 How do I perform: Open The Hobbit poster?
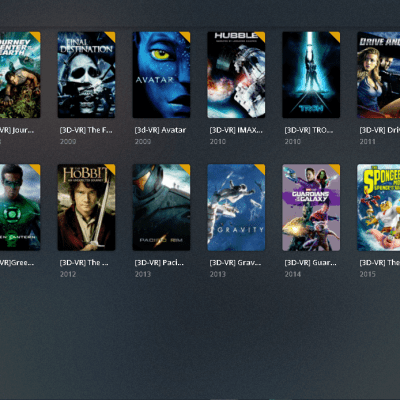[x=86, y=207]
